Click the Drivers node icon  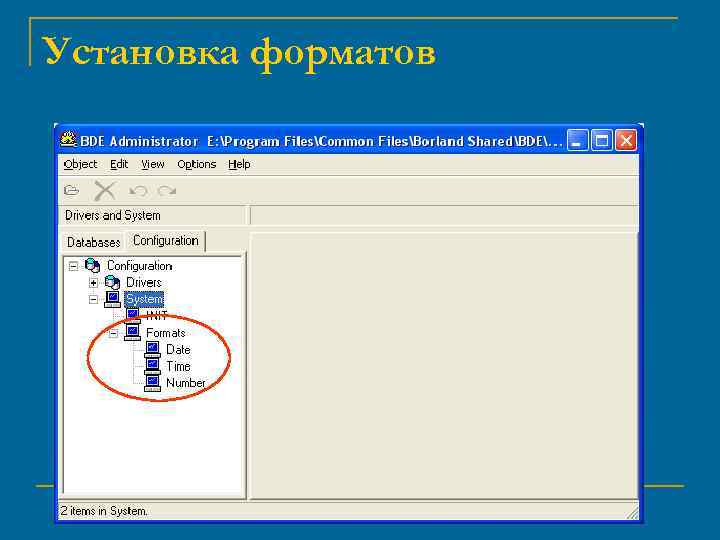112,282
